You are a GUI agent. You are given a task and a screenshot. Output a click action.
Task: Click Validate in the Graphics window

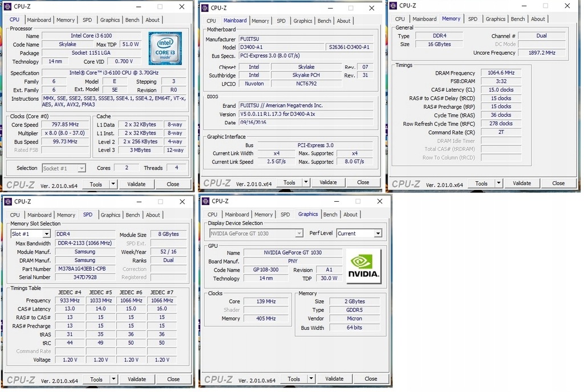click(x=334, y=379)
